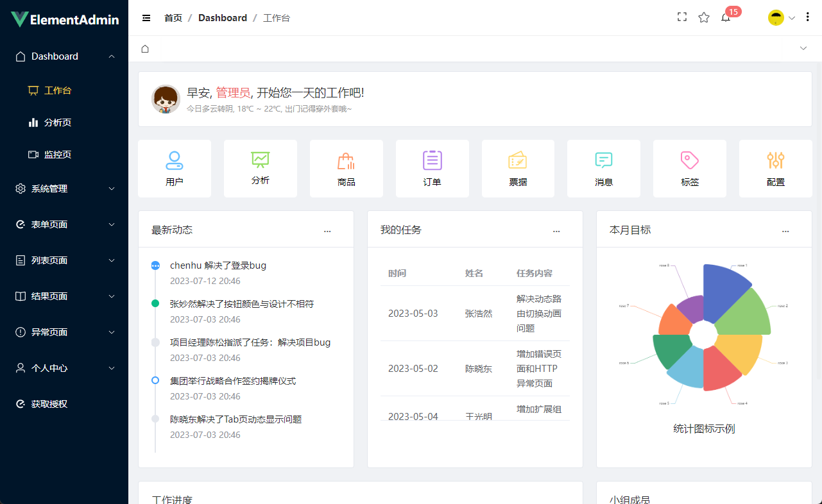Open the 商品 shortcut card

tap(347, 169)
